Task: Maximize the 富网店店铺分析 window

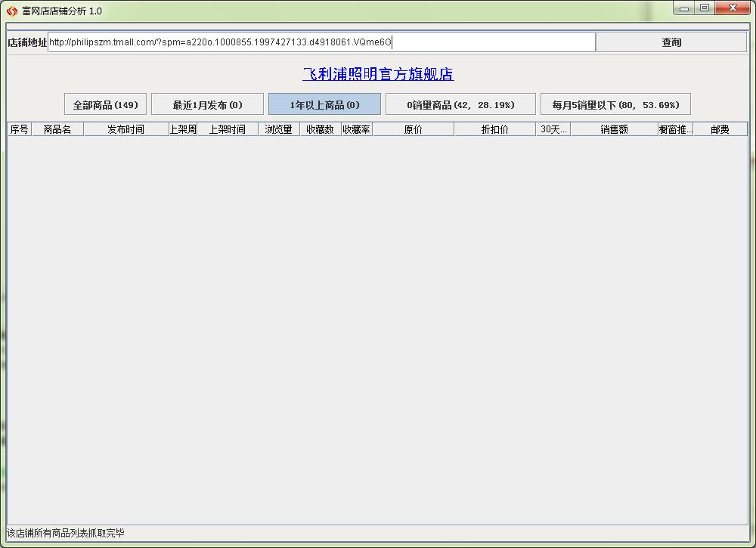Action: (x=705, y=8)
